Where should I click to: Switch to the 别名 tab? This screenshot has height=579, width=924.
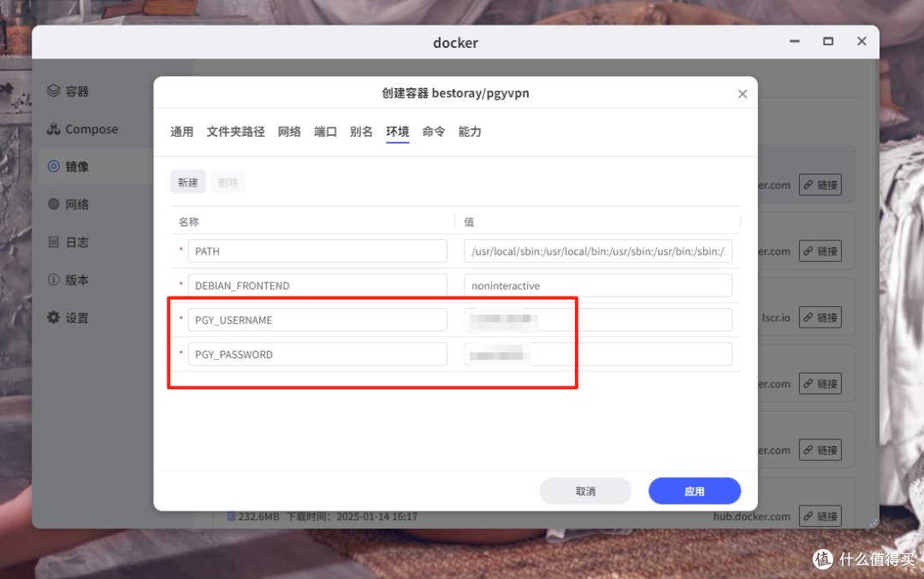click(361, 132)
